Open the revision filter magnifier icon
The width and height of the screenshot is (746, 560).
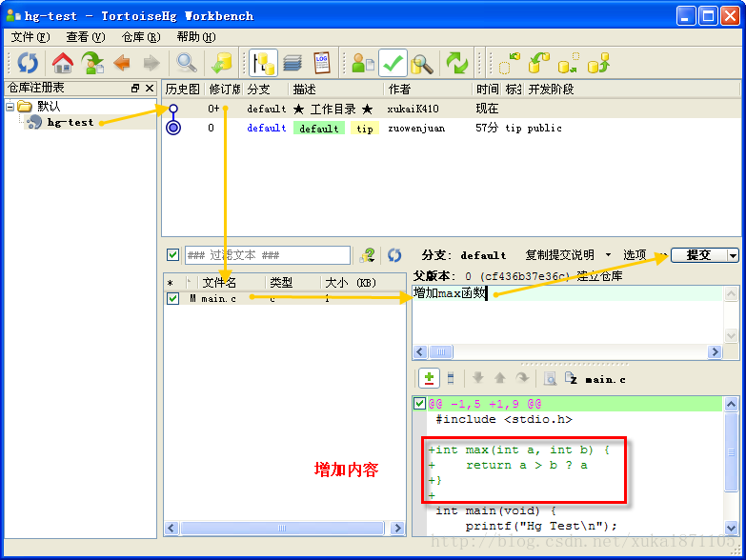tap(187, 62)
